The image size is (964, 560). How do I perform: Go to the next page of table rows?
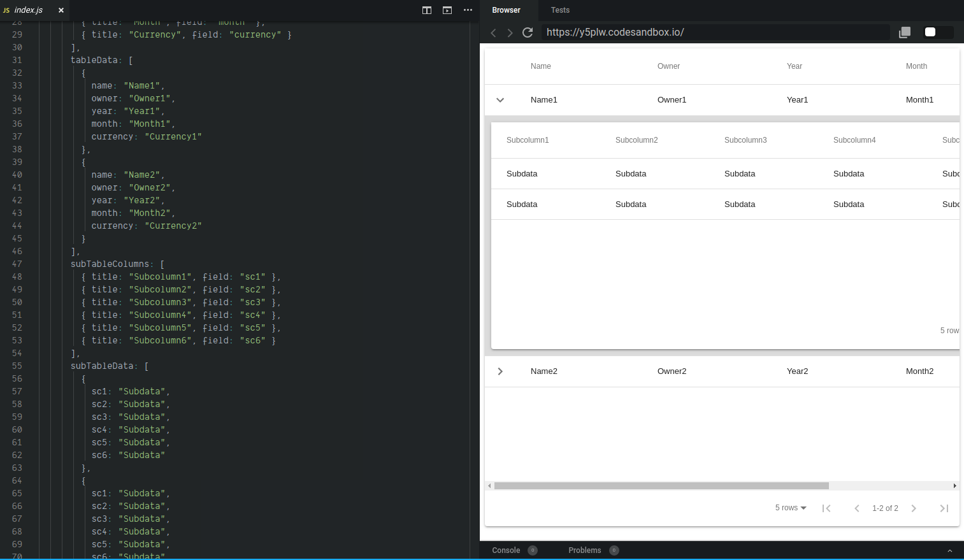click(914, 508)
